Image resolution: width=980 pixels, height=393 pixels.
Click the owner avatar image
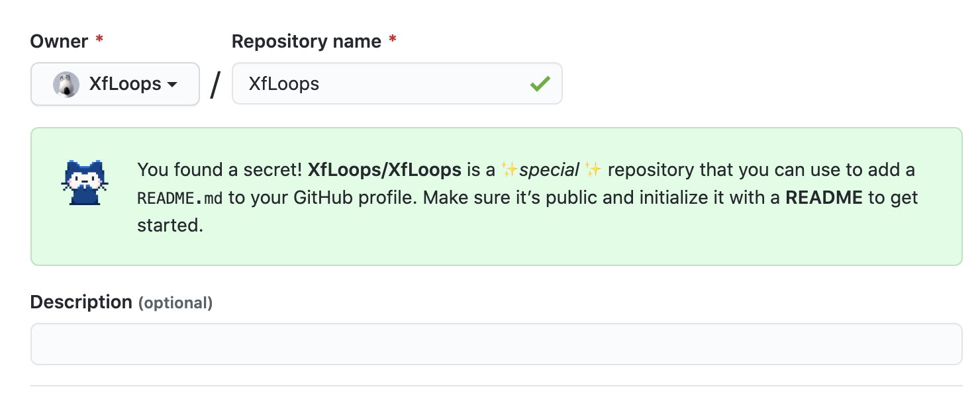pyautogui.click(x=66, y=85)
